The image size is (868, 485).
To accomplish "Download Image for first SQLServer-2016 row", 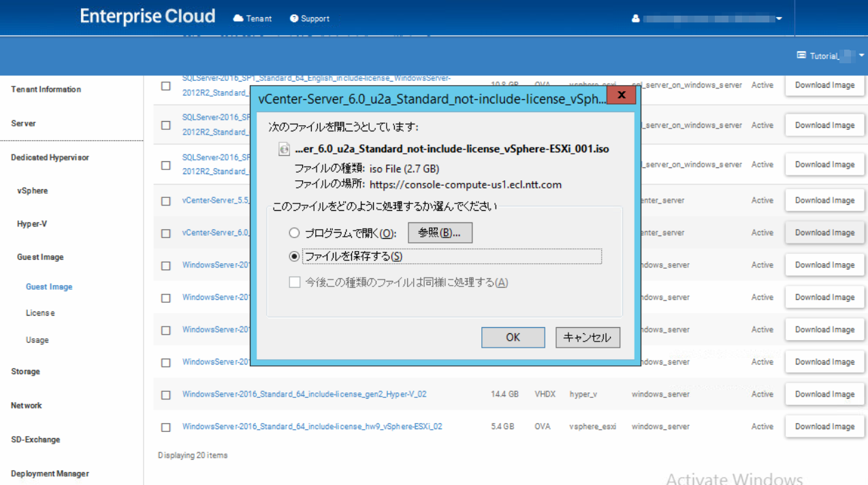I will click(x=824, y=86).
